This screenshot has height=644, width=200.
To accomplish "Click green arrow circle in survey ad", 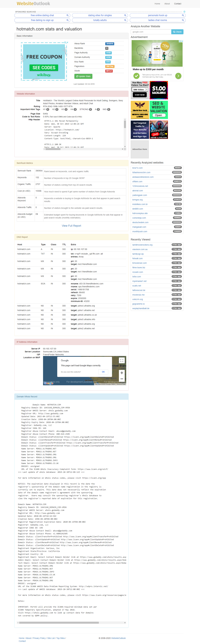I will (x=178, y=76).
